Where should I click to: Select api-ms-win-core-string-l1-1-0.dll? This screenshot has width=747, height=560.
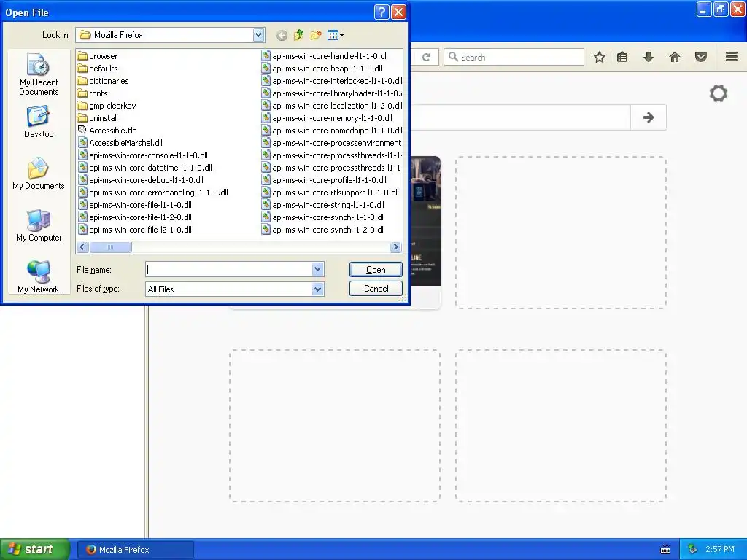click(x=323, y=205)
